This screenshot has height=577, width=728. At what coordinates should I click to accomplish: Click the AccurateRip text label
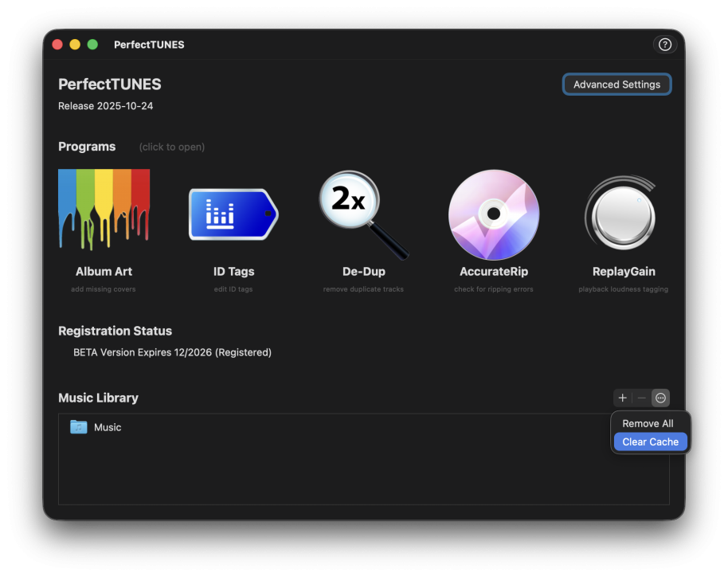494,272
